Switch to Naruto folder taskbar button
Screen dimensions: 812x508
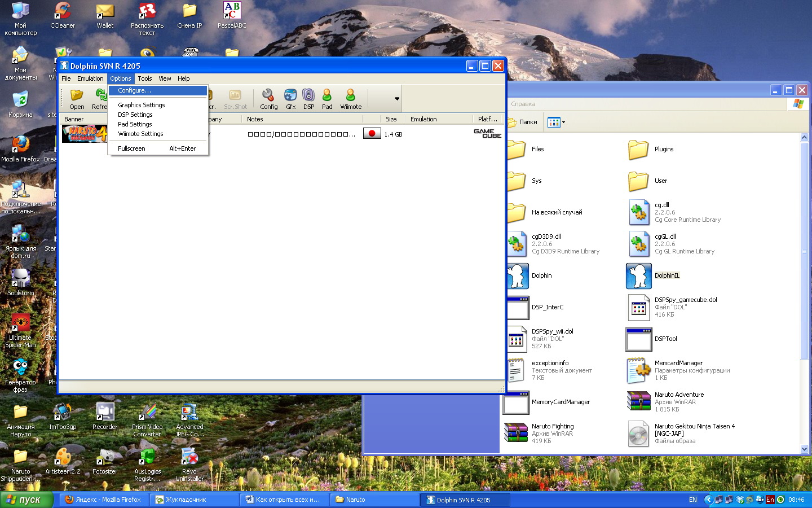375,500
